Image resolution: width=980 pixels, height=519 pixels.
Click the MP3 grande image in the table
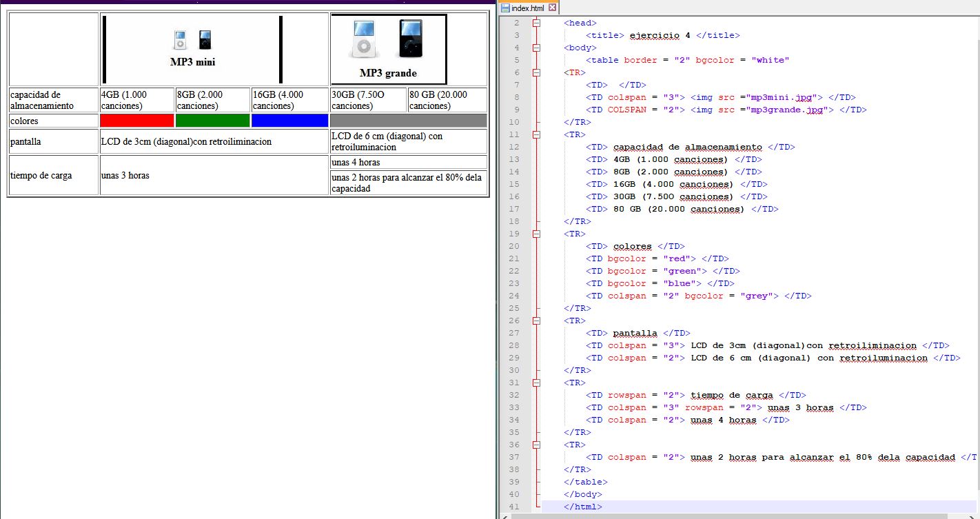click(x=388, y=49)
